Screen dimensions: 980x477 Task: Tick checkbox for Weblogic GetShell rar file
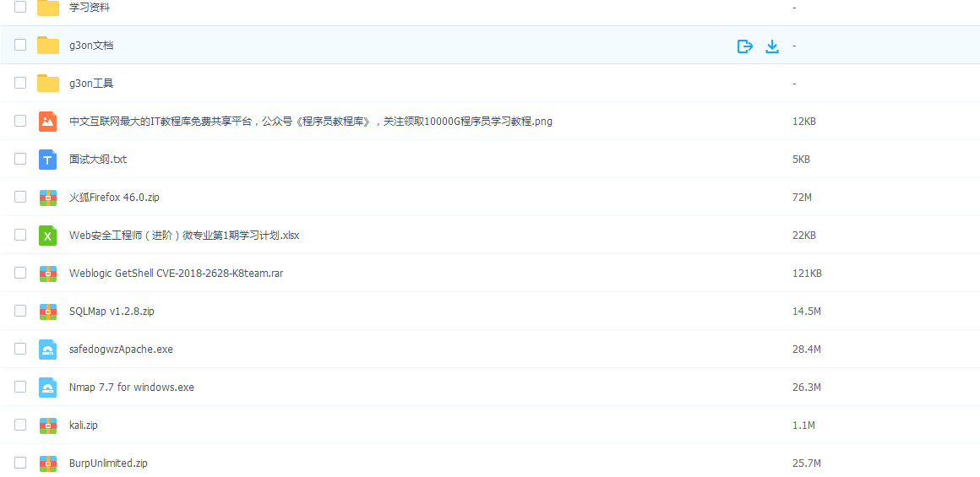tap(20, 274)
